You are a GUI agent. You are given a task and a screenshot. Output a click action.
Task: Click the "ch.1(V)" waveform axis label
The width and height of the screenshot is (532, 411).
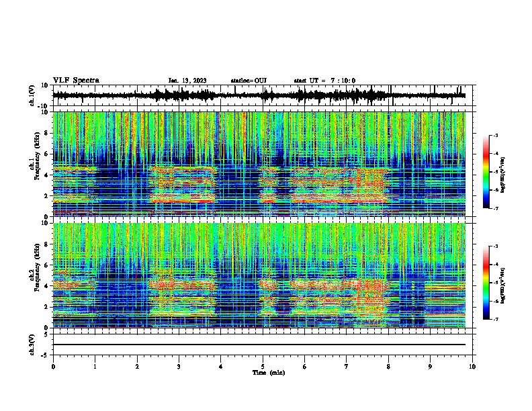click(32, 95)
